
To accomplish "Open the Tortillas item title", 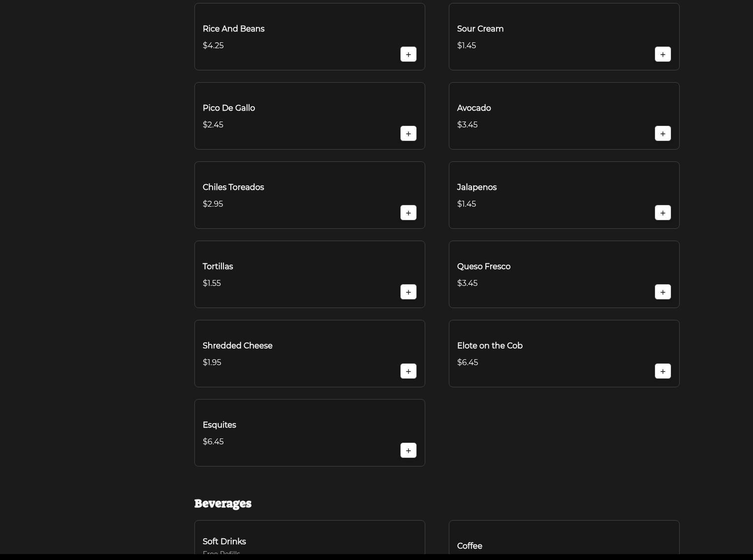I will pos(218,266).
